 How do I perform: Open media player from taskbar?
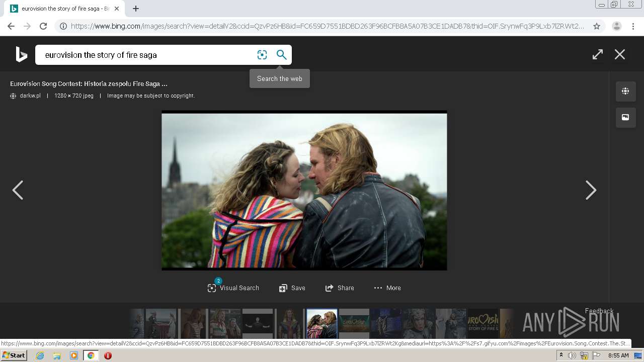pyautogui.click(x=74, y=355)
